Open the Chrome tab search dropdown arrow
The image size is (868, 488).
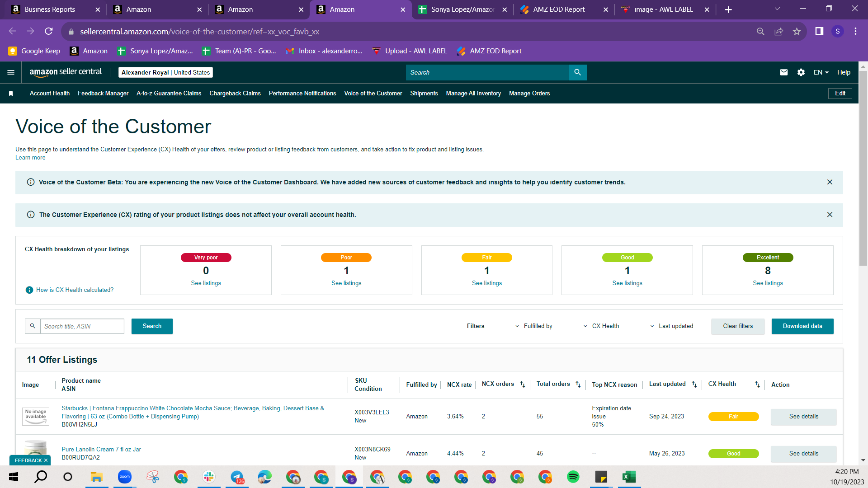pos(777,9)
